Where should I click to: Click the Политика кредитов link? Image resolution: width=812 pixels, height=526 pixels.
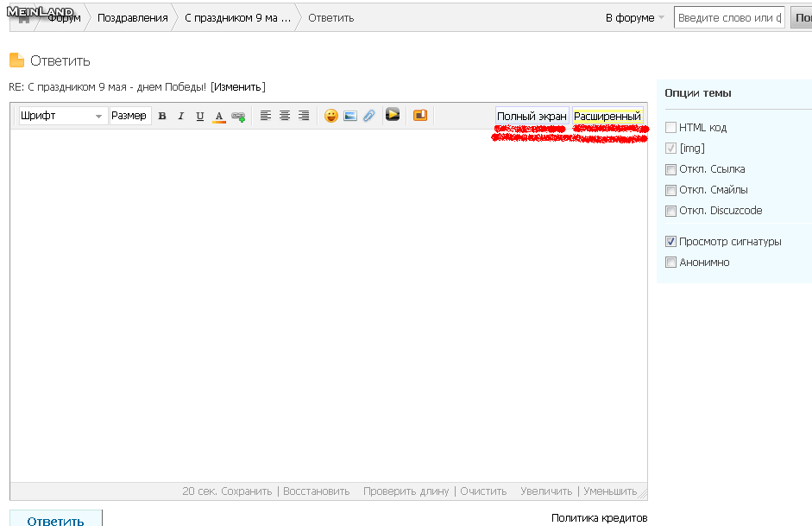[599, 518]
